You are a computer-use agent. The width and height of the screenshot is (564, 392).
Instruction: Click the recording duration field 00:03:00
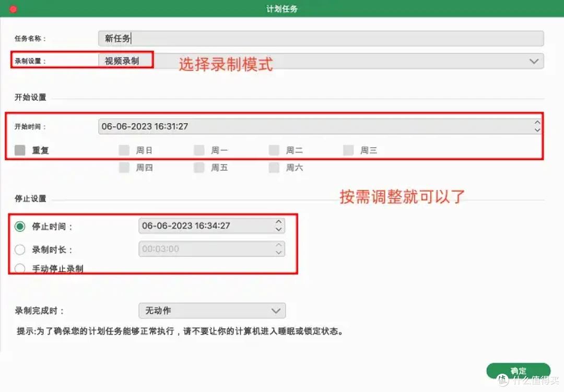coord(212,249)
